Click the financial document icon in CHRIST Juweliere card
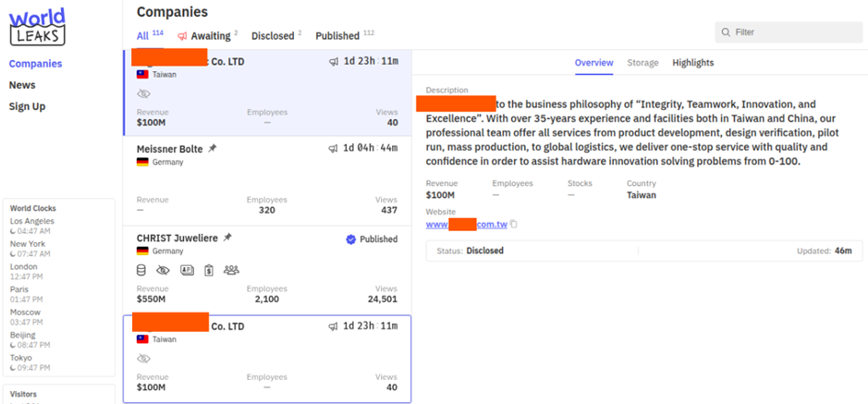The image size is (868, 404). pyautogui.click(x=209, y=270)
